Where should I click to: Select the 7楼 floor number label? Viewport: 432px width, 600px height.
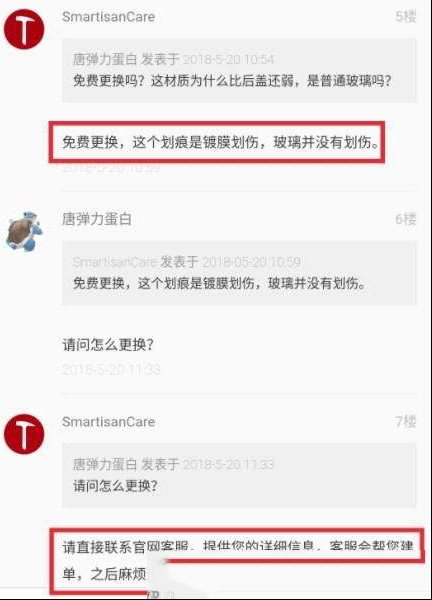[406, 421]
